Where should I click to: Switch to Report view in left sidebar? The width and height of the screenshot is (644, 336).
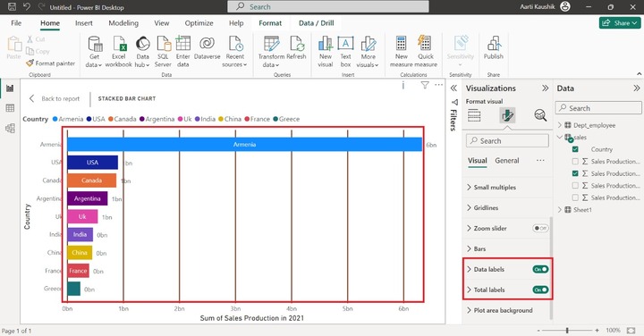[x=10, y=88]
